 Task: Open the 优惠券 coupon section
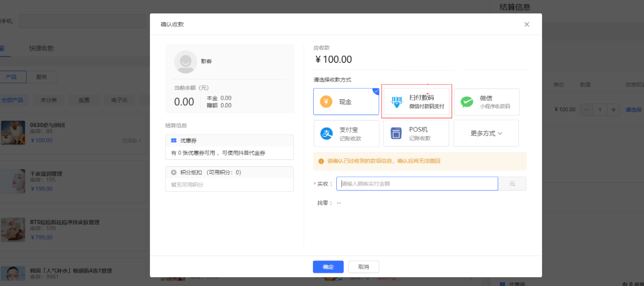click(x=229, y=147)
